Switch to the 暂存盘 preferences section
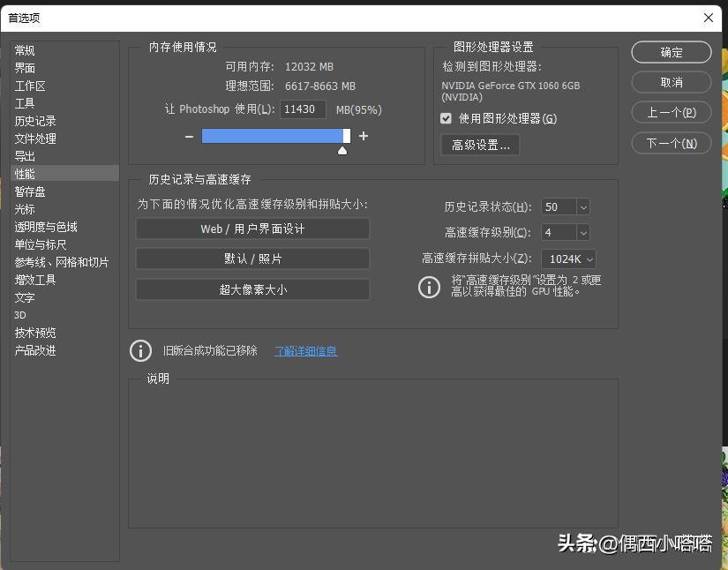 (x=30, y=191)
